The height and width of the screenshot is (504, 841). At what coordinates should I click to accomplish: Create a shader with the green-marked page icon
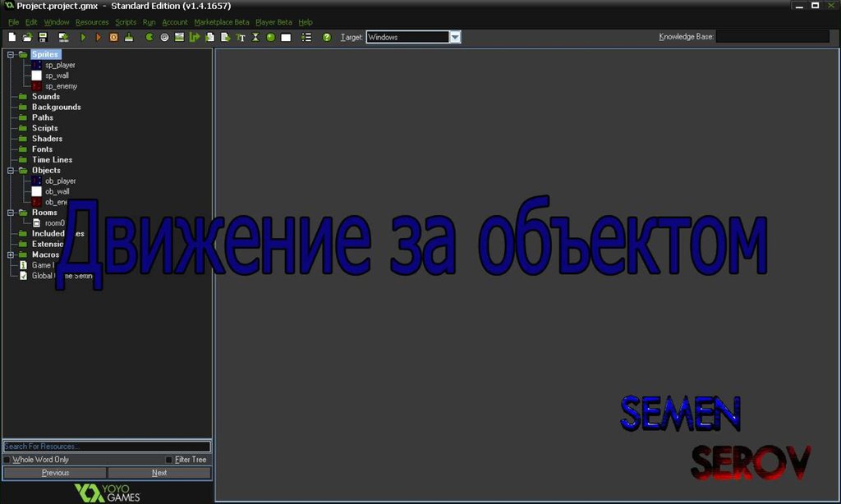coord(225,37)
